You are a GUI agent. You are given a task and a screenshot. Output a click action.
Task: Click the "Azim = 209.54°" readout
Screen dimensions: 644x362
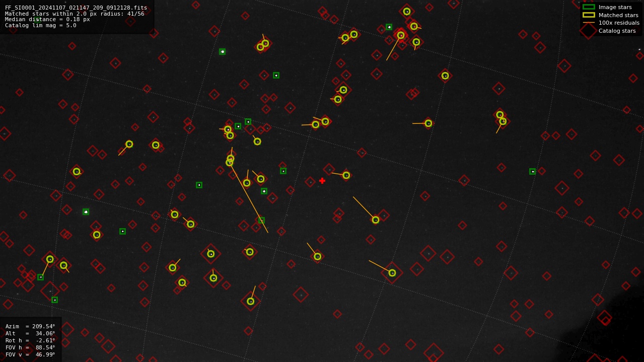pyautogui.click(x=30, y=326)
